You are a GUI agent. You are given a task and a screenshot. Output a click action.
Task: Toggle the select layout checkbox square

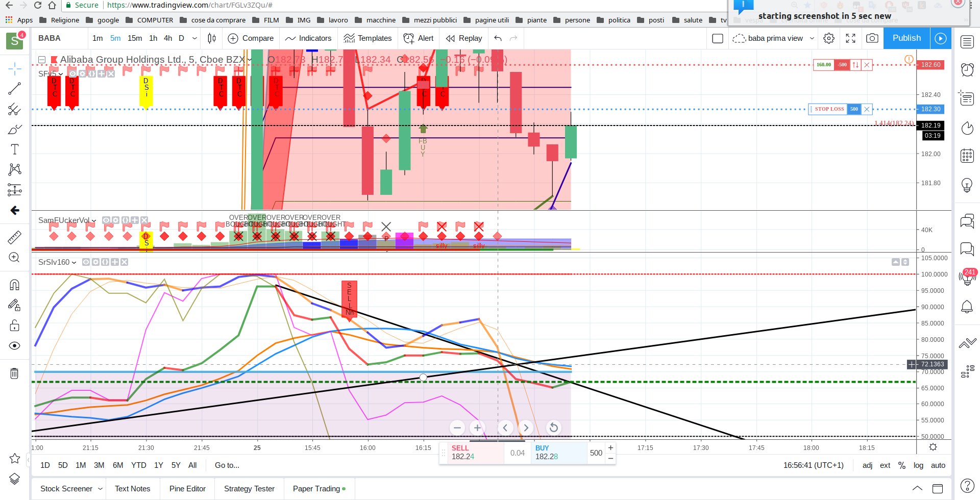[x=718, y=38]
